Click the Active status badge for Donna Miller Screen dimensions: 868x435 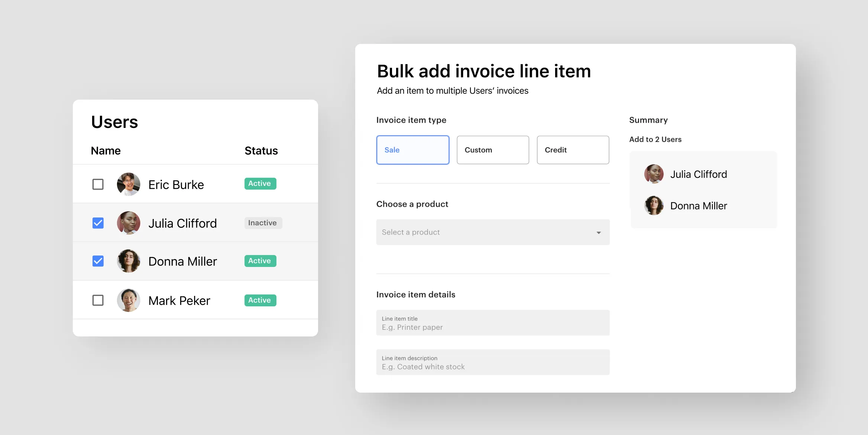coord(259,261)
